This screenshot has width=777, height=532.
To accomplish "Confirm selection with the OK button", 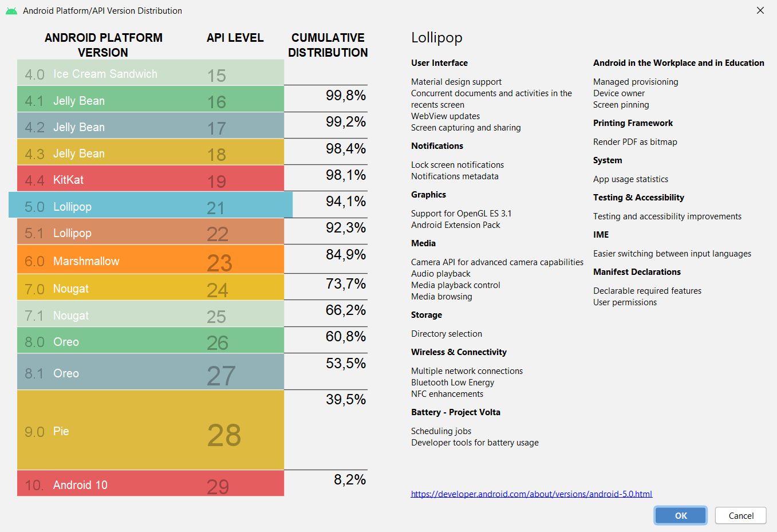I will (x=680, y=515).
